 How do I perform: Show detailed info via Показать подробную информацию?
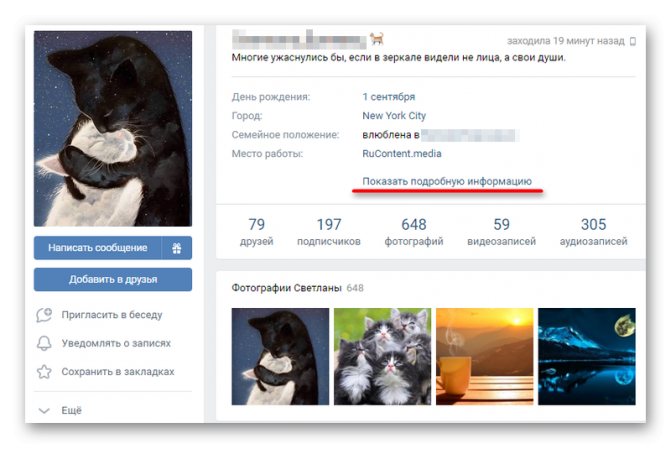[x=447, y=181]
